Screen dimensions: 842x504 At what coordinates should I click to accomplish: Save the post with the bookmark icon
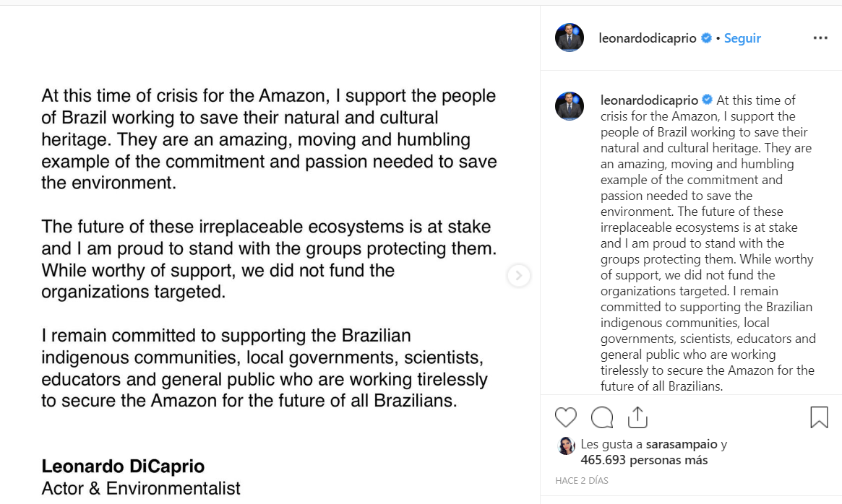click(x=819, y=417)
